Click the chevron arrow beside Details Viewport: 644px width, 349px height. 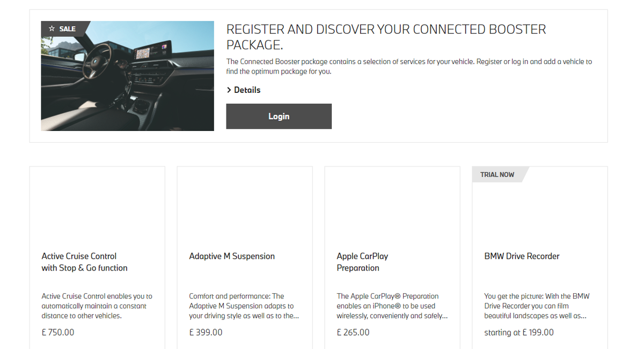coord(229,90)
